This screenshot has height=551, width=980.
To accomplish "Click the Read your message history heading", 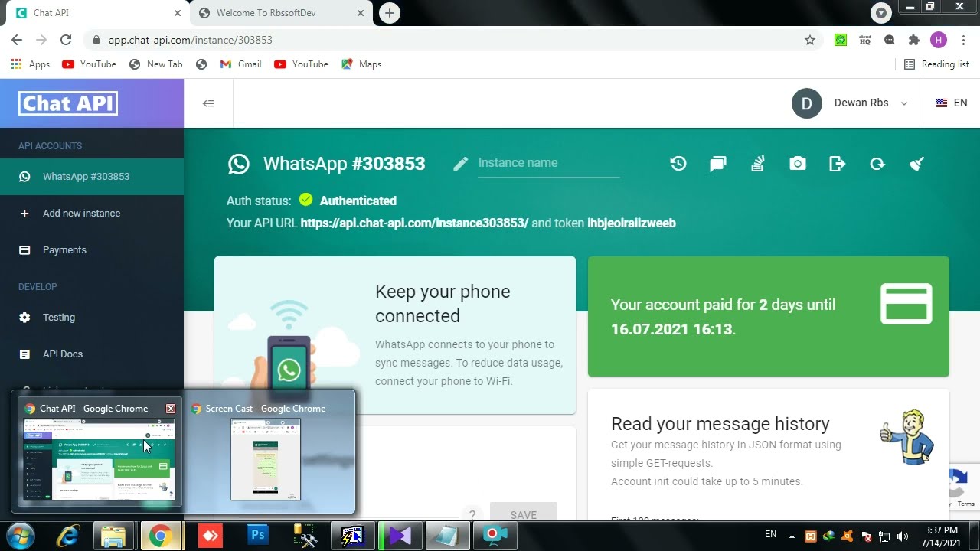I will coord(720,424).
